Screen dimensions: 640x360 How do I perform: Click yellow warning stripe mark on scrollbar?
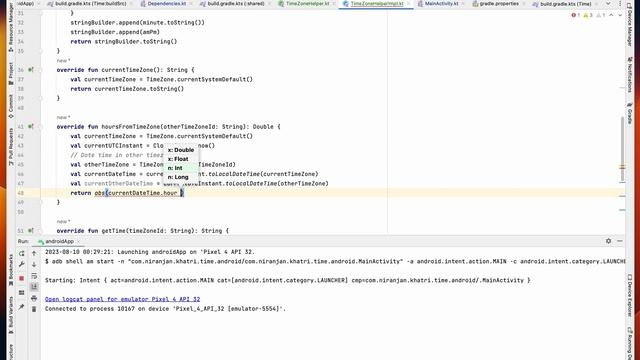(622, 167)
